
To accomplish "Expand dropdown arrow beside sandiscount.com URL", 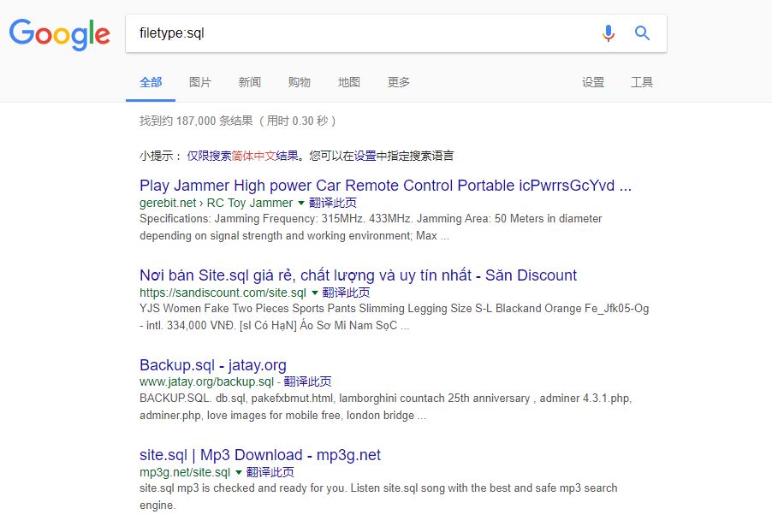I will (315, 293).
